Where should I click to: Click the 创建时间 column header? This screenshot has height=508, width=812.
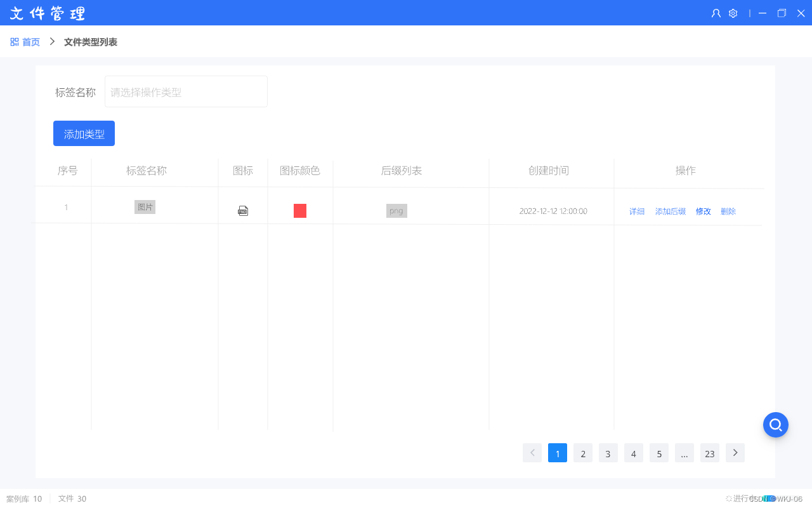549,171
